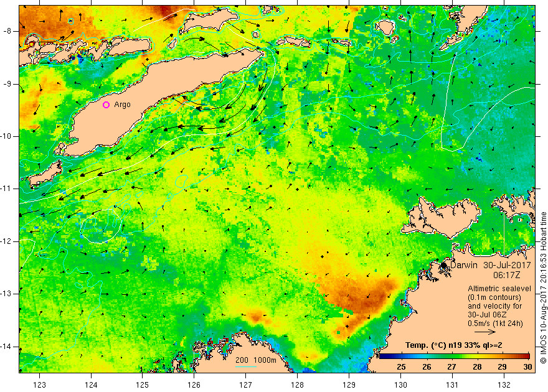Click longitude label 132 on bottom axis

[x=504, y=385]
